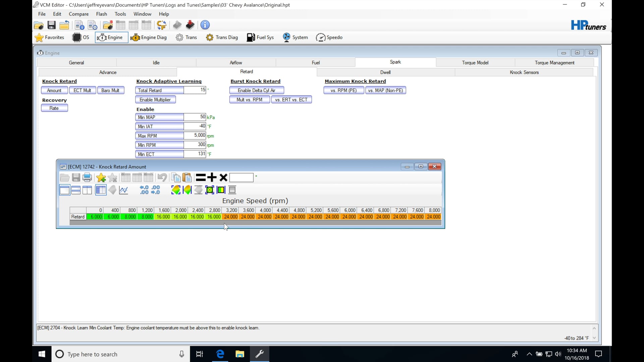
Task: Open the Compare menu
Action: (78, 14)
